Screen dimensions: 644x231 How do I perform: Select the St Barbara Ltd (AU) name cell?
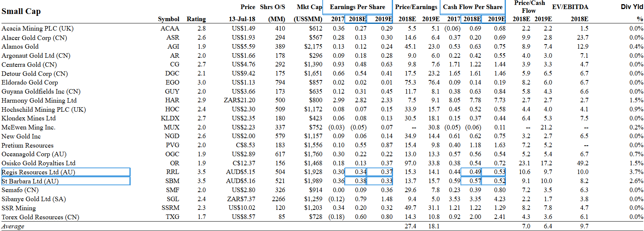coord(66,181)
